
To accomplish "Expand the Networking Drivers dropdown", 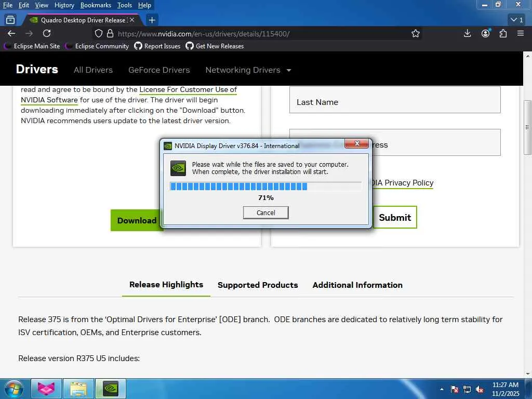I will [x=248, y=70].
